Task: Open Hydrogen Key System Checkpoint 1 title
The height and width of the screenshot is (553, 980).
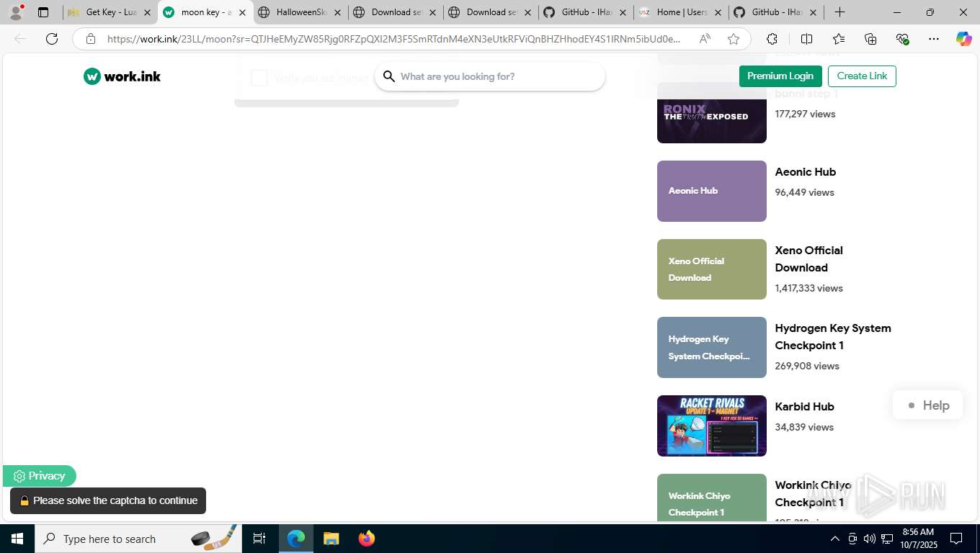Action: coord(833,337)
